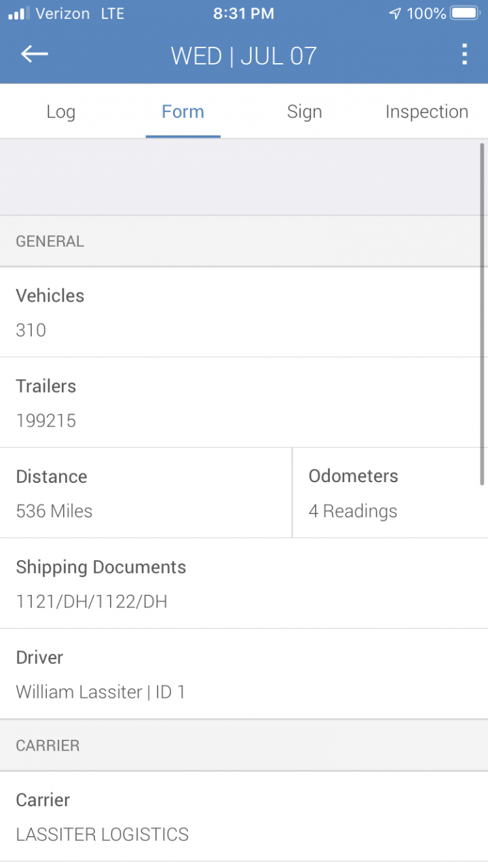
Task: Open the Distance 536 Miles field
Action: tap(145, 493)
